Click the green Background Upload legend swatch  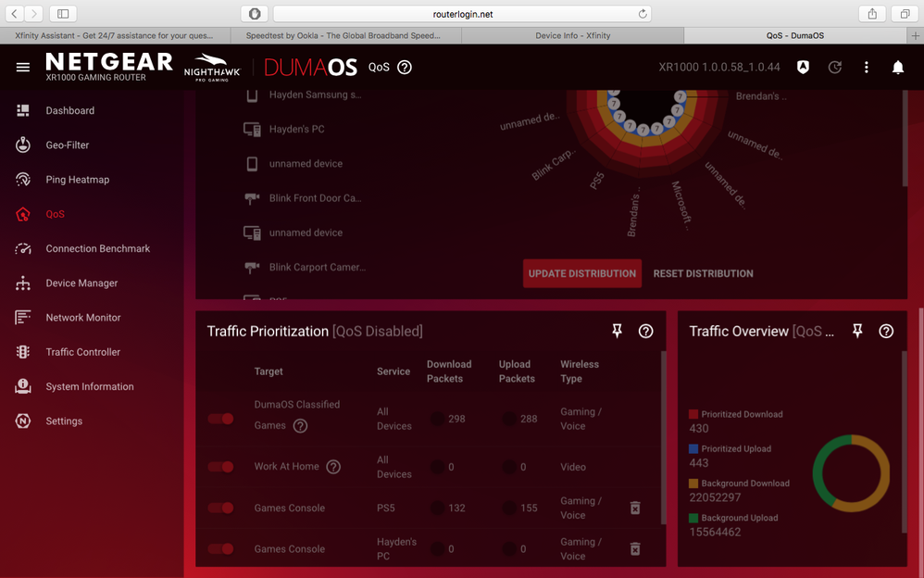pos(693,518)
